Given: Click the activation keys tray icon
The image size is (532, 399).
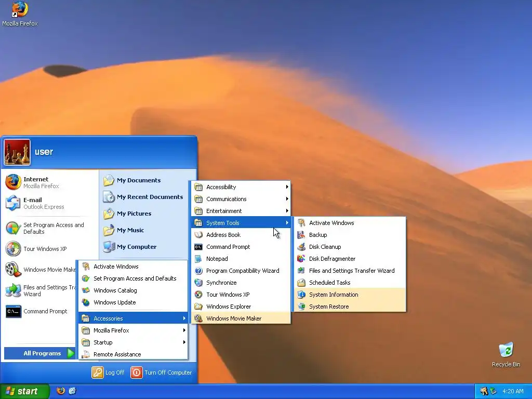Looking at the screenshot, I should (x=484, y=391).
